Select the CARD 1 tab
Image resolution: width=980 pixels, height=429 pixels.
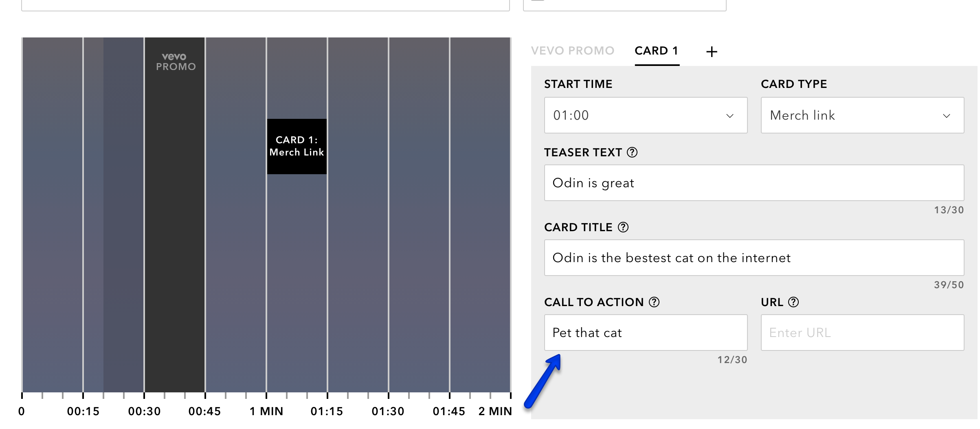(656, 51)
